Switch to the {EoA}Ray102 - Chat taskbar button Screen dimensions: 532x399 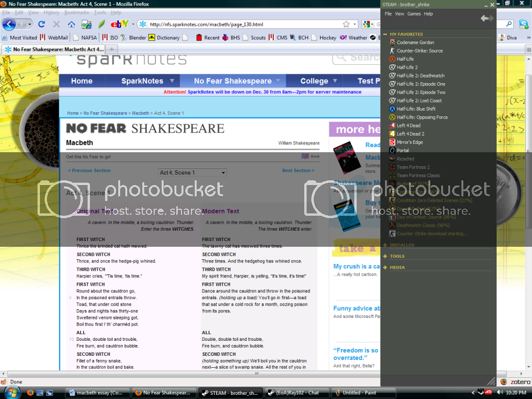pyautogui.click(x=296, y=393)
